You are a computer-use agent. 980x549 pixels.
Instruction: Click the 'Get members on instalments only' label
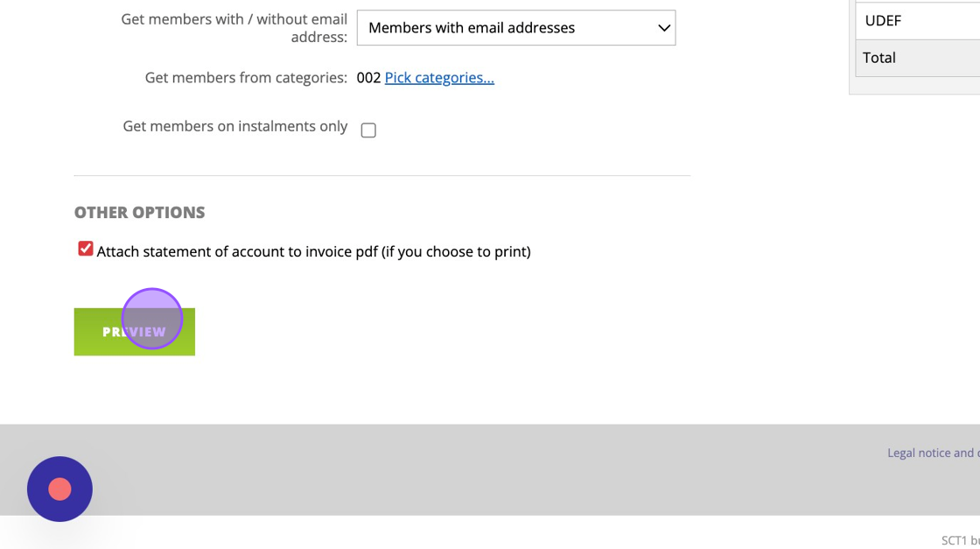(x=234, y=126)
